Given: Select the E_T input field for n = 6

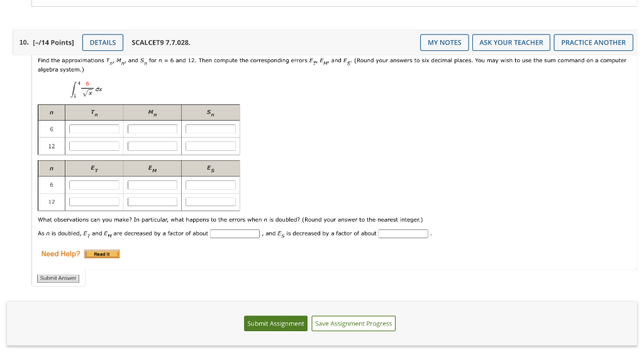Looking at the screenshot, I should [x=93, y=185].
